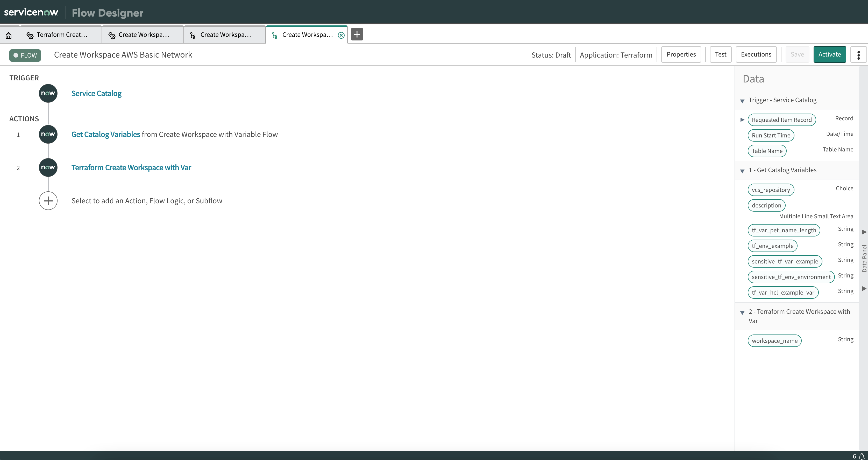The height and width of the screenshot is (460, 868).
Task: Close the active Create Workspace tab
Action: click(341, 35)
